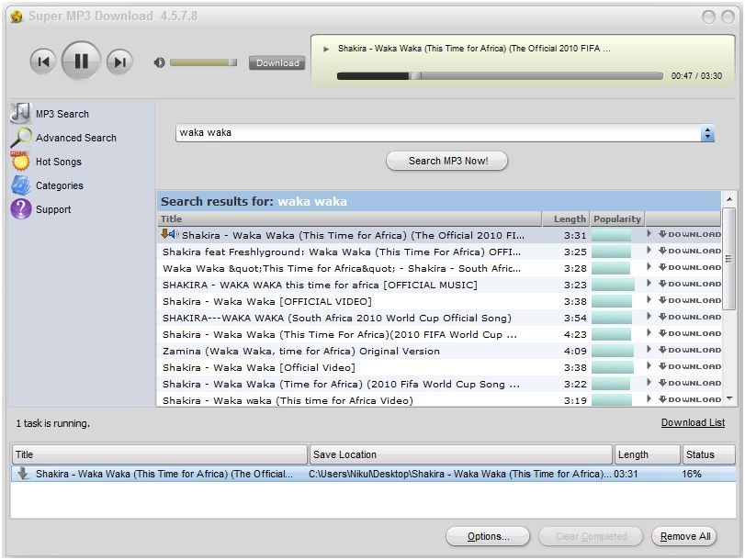Download the Shakira Waka Waka [Official Video] result

point(690,366)
